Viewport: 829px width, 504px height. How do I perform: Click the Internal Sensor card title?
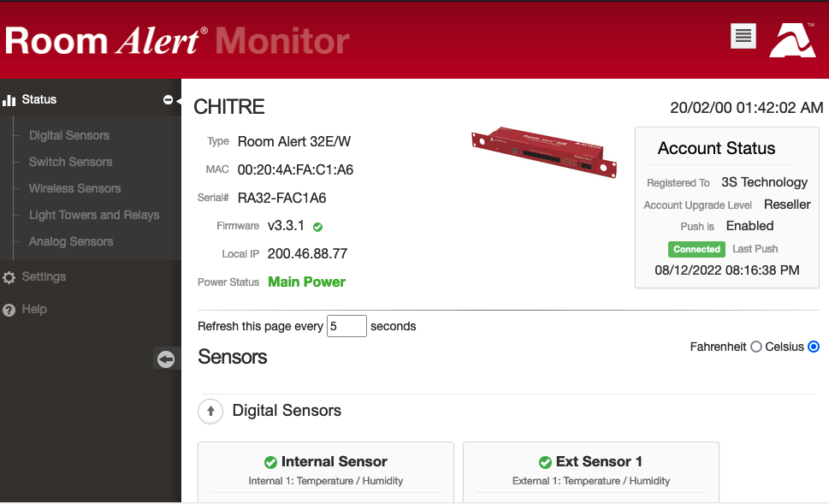tap(335, 462)
